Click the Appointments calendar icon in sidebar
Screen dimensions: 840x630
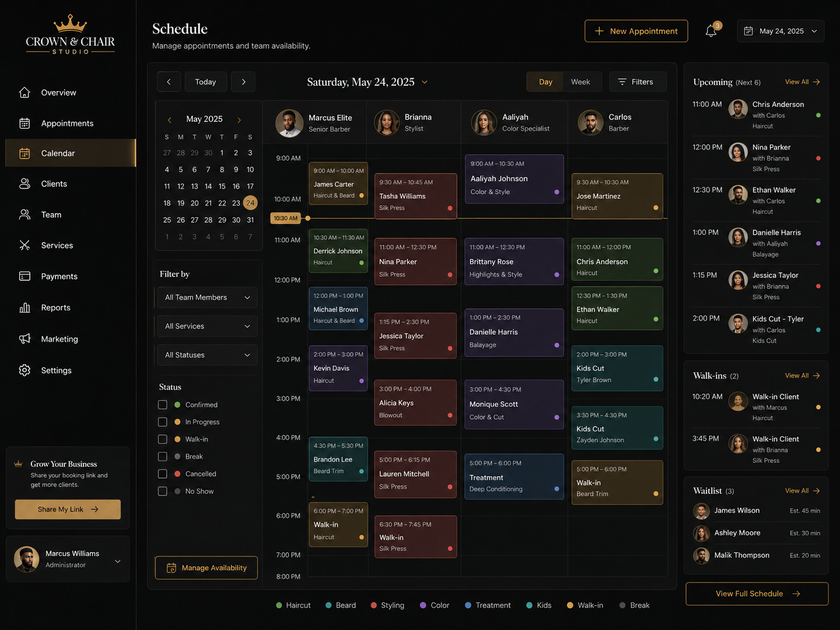tap(24, 123)
